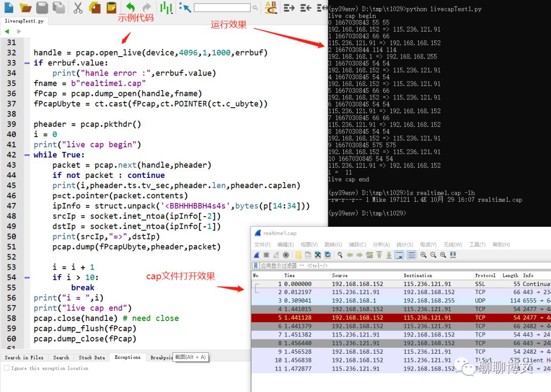The height and width of the screenshot is (392, 551).
Task: Go to next packet with green right arrow
Action: tap(360, 255)
